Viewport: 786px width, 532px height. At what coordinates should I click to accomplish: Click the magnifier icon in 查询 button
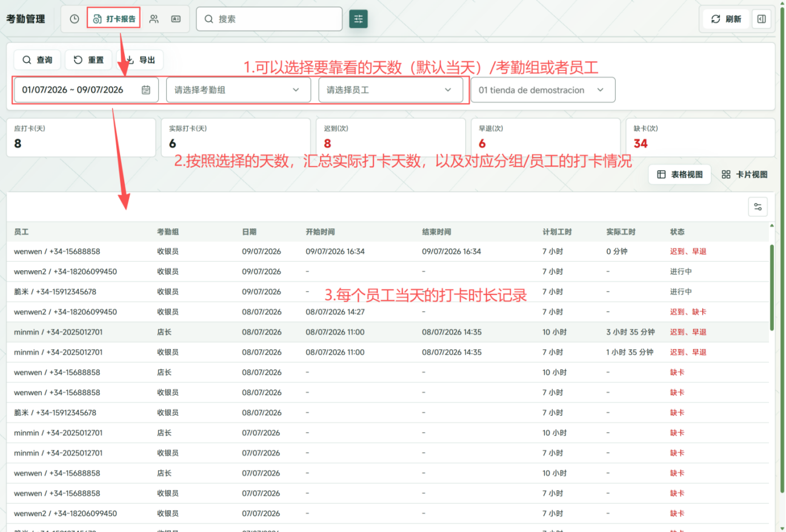(x=27, y=60)
